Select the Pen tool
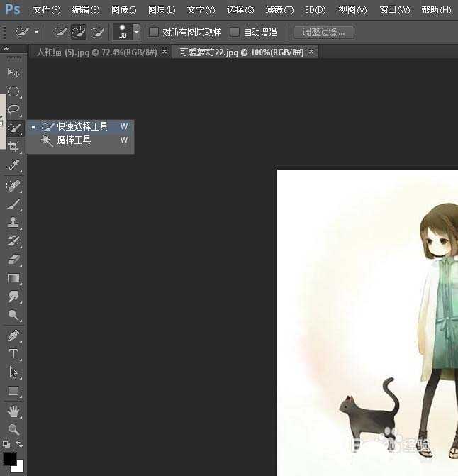Screen dimensions: 458x476 click(13, 335)
